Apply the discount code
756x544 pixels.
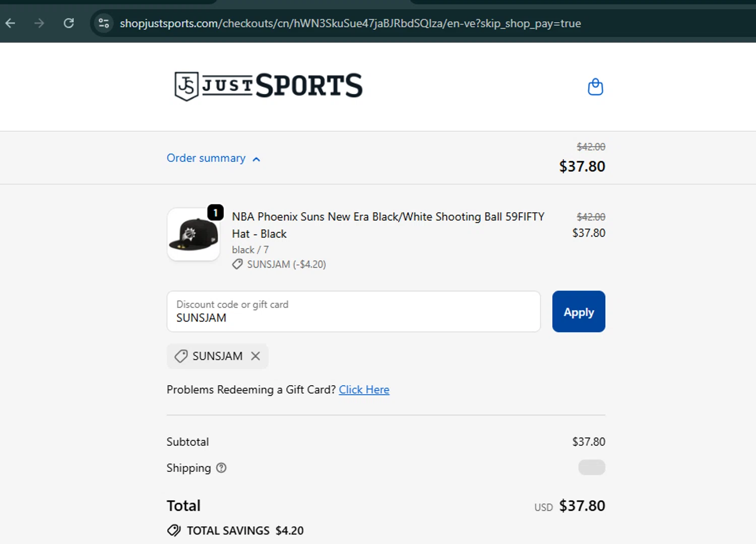(579, 312)
